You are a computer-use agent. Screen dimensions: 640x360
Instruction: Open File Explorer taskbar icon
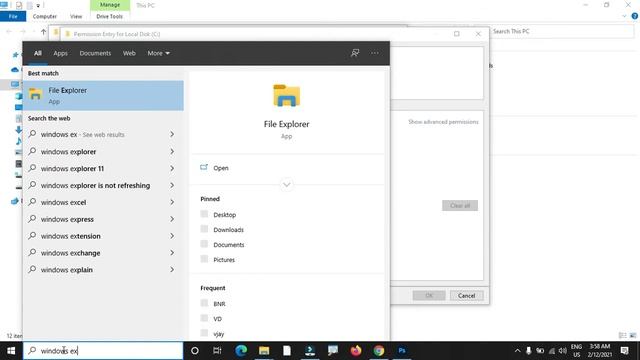click(x=264, y=351)
